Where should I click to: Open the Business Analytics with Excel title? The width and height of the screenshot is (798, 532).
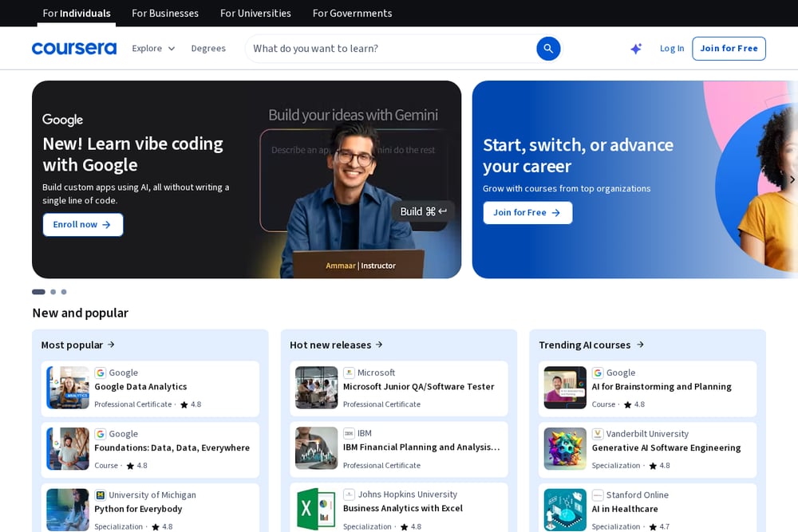pyautogui.click(x=402, y=508)
